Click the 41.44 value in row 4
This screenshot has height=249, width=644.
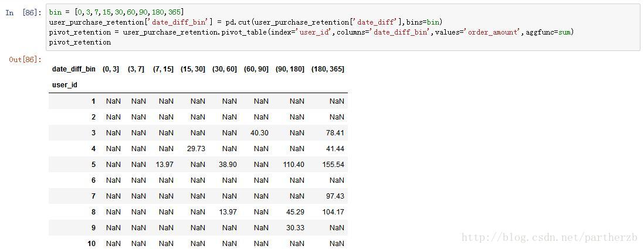tap(335, 149)
